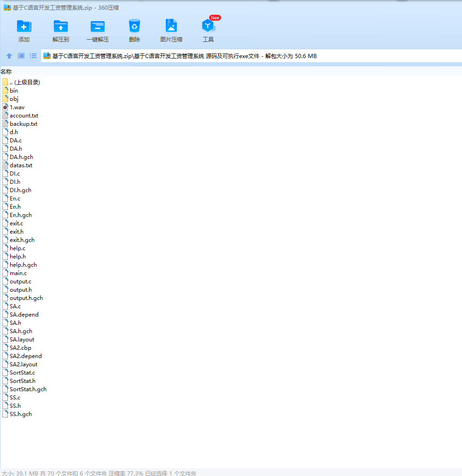
Task: Select the backup.txt file icon
Action: pyautogui.click(x=5, y=123)
